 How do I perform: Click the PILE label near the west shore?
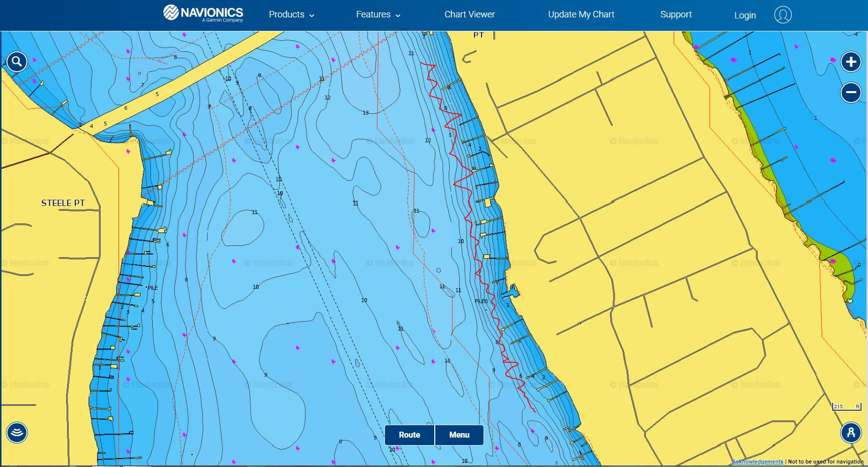152,288
